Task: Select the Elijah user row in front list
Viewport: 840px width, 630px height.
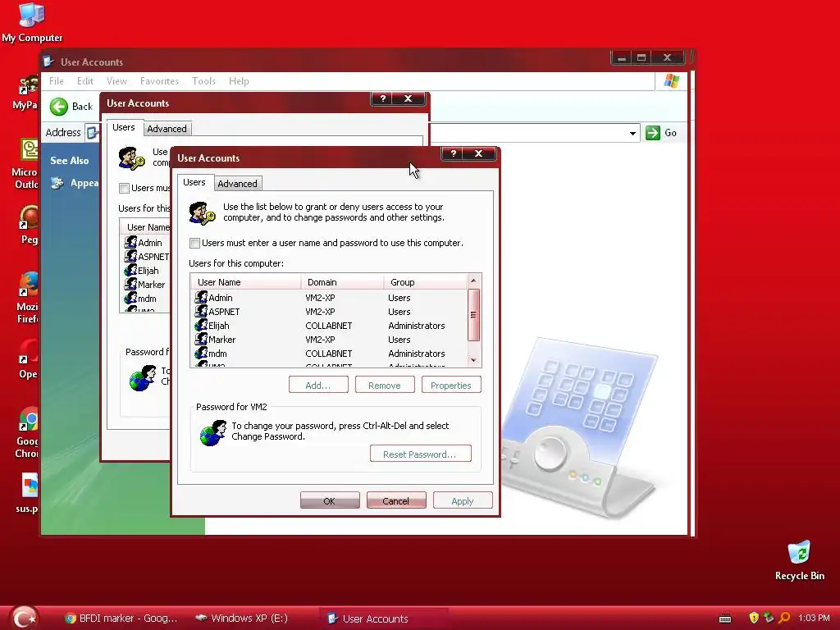Action: click(x=329, y=326)
